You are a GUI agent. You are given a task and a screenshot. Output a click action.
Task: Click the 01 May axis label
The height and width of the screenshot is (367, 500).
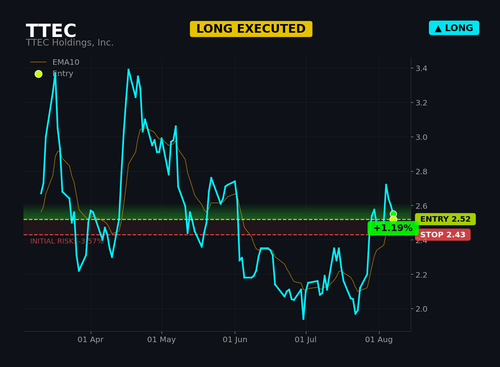pos(161,340)
